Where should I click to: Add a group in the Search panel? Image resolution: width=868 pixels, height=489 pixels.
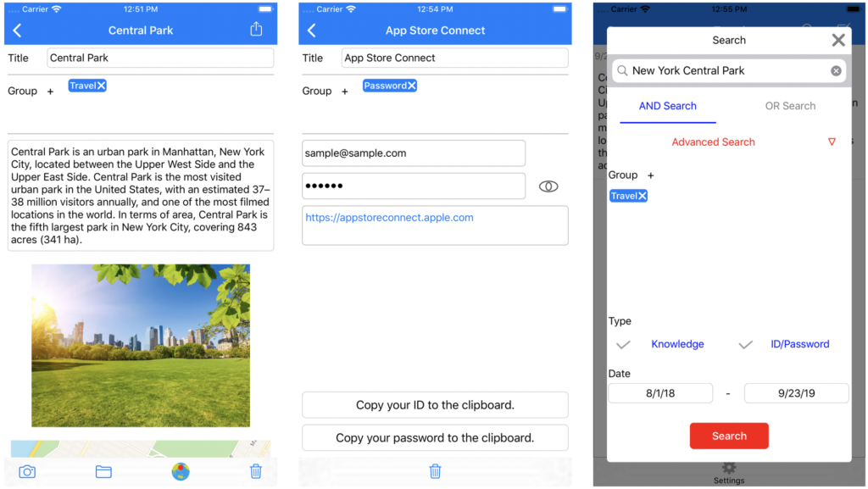click(x=651, y=175)
